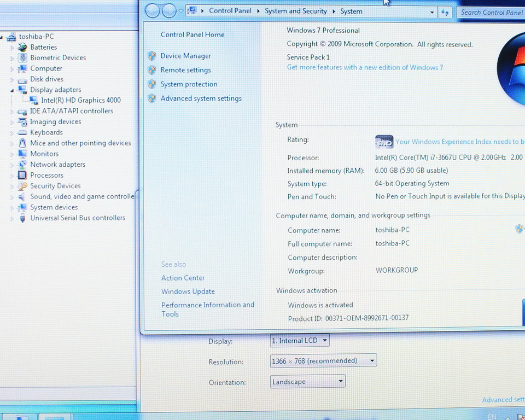The height and width of the screenshot is (420, 525).
Task: Open the Device Manager link
Action: click(x=186, y=56)
